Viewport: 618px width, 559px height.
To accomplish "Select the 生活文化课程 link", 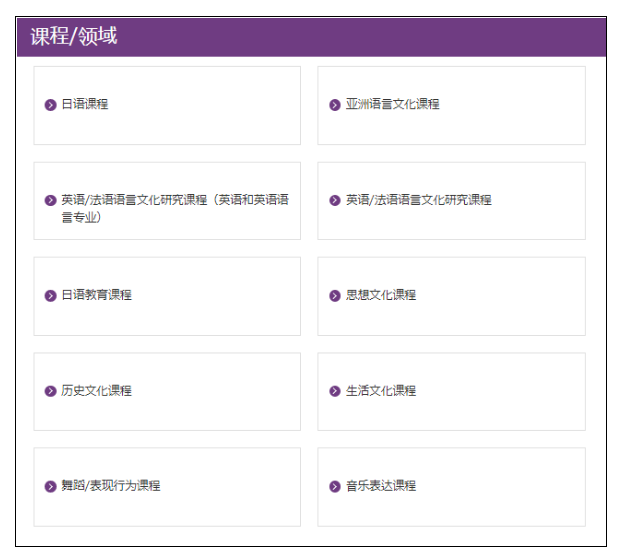I will (381, 391).
